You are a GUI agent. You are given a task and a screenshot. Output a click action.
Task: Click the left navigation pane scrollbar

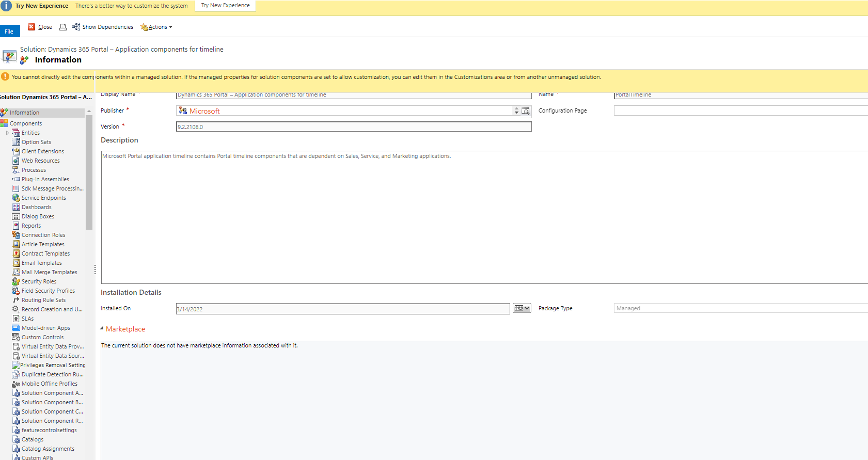pos(89,172)
